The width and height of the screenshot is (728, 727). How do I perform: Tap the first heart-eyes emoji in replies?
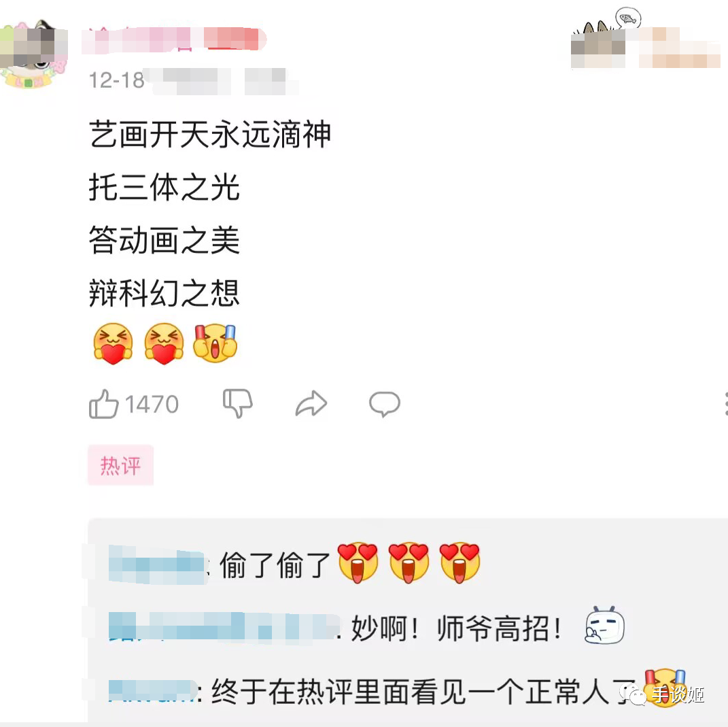coord(358,562)
